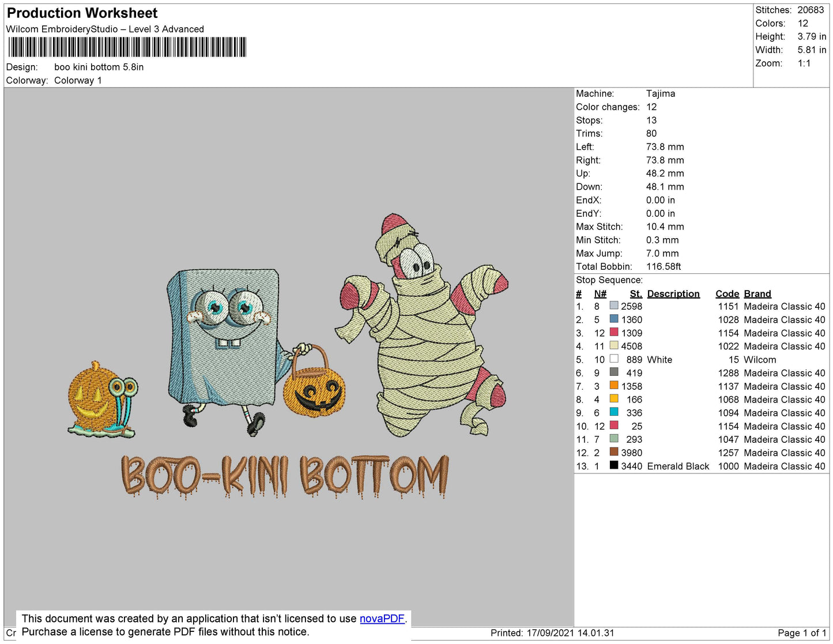The image size is (833, 644).
Task: Select the cyan swatch for thread code 1094
Action: point(614,412)
